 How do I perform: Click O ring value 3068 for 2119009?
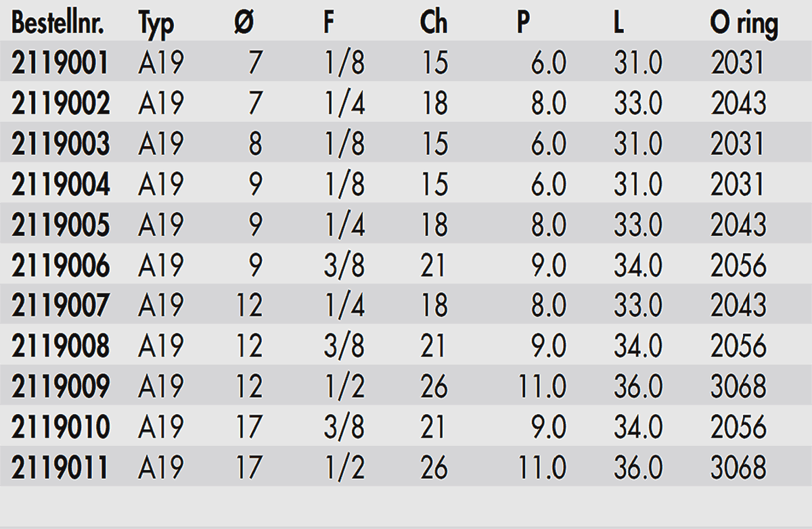pos(738,388)
